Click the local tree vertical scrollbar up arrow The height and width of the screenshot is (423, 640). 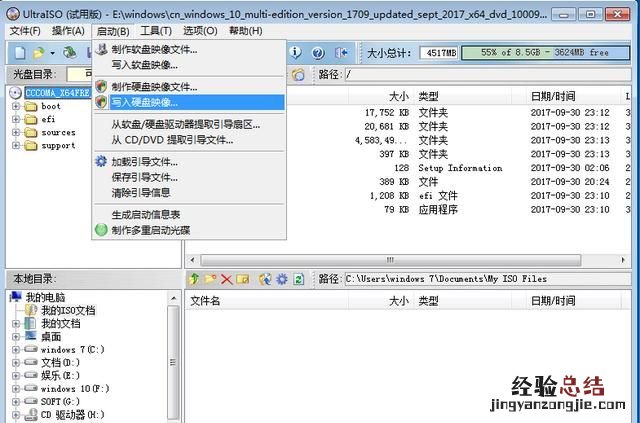click(x=173, y=298)
